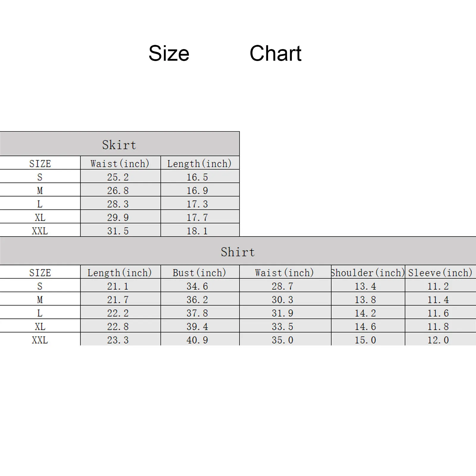Click shirt length value 21.1
Viewport: 476px width, 476px height.
tap(118, 286)
